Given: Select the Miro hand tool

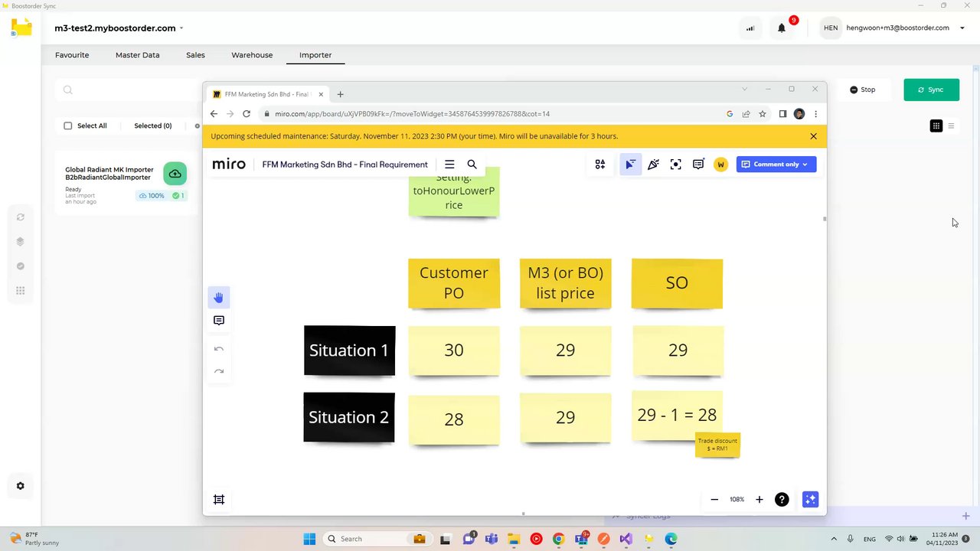Looking at the screenshot, I should (x=219, y=298).
